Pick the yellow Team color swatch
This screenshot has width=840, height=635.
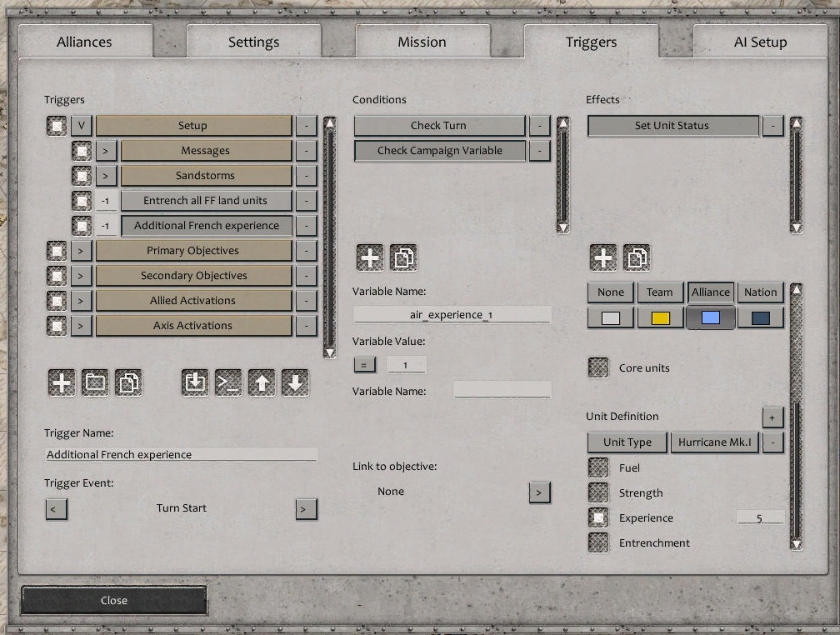pos(660,317)
